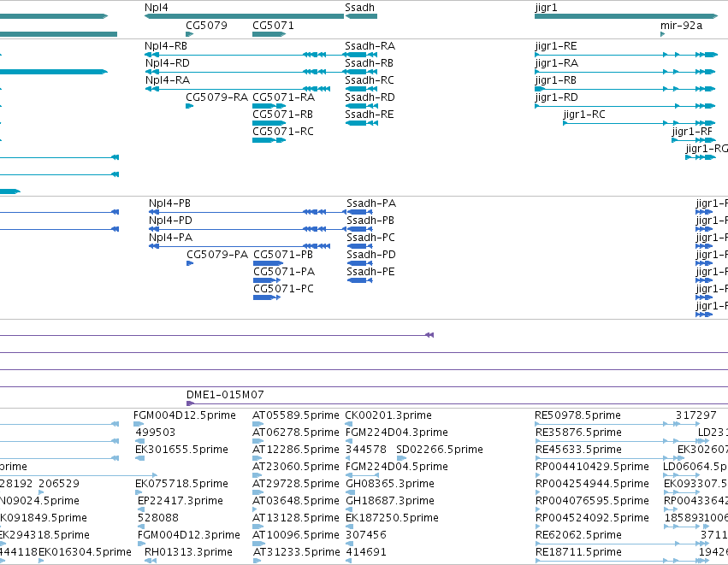
Task: Click the CG5071-PA protein label
Action: [284, 272]
